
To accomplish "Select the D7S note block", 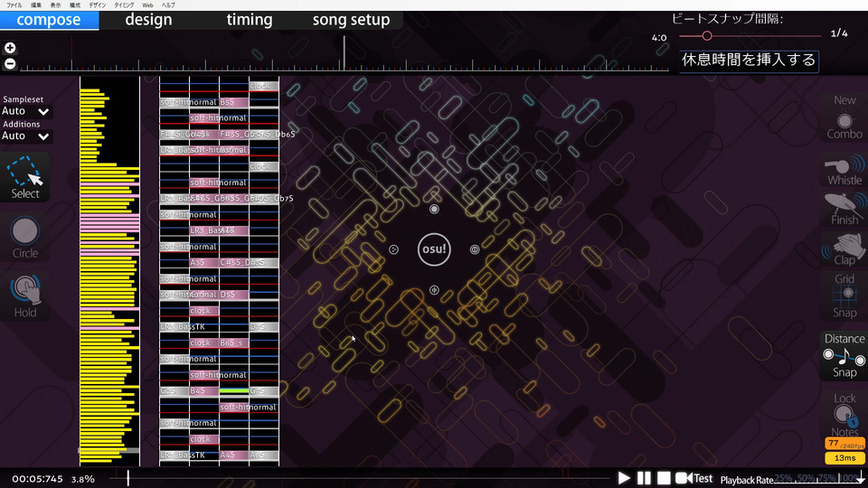I will point(263,327).
